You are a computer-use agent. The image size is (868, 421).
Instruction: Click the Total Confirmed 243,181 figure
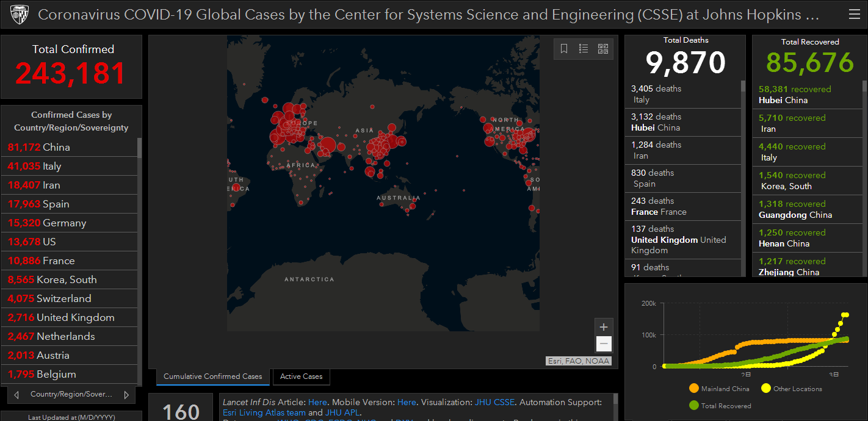click(71, 74)
